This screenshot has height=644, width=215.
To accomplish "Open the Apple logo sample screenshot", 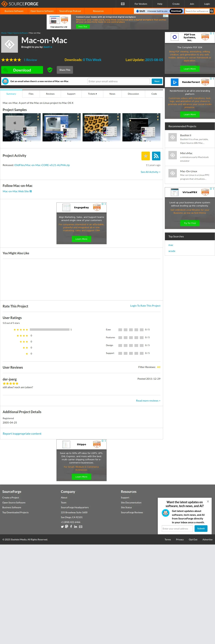I will point(22,127).
